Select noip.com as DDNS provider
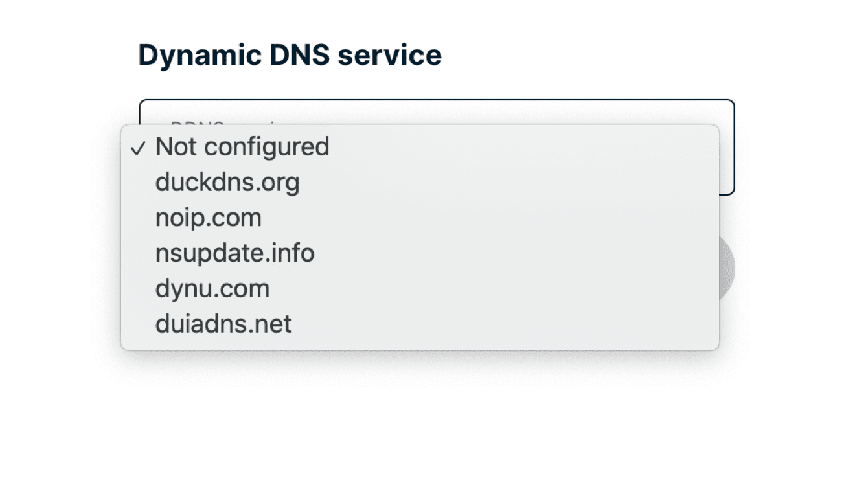868x478 pixels. point(209,218)
